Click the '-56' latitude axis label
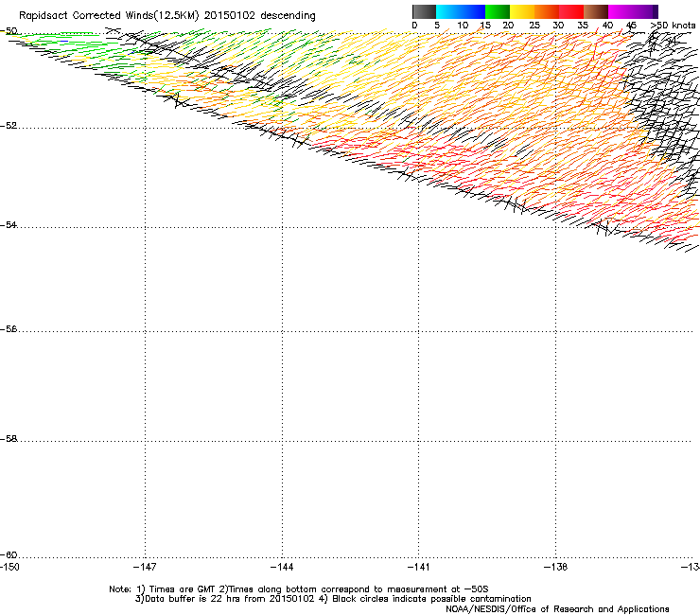 [x=9, y=328]
